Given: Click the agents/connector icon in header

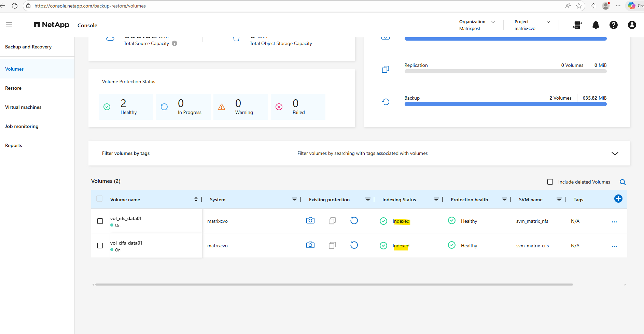Looking at the screenshot, I should [577, 25].
